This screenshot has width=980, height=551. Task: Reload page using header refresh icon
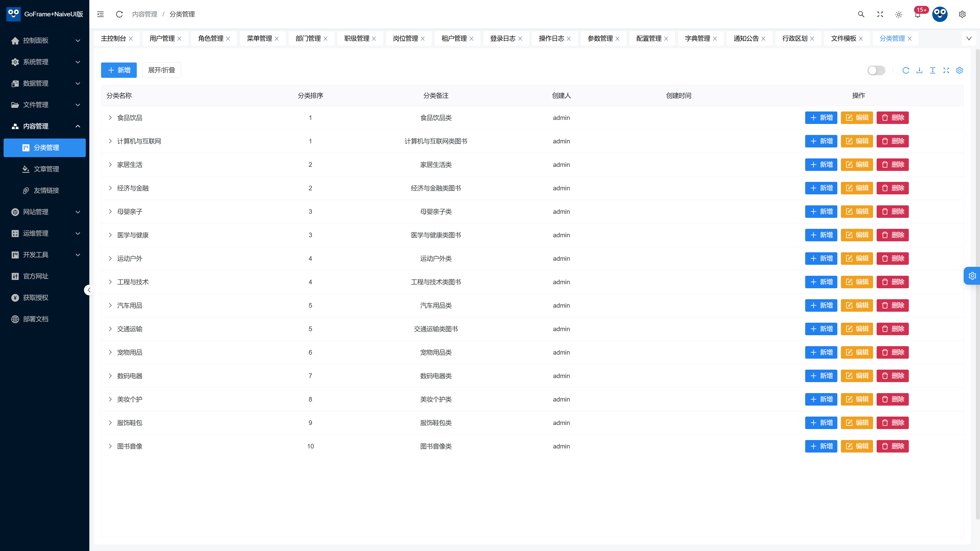119,14
